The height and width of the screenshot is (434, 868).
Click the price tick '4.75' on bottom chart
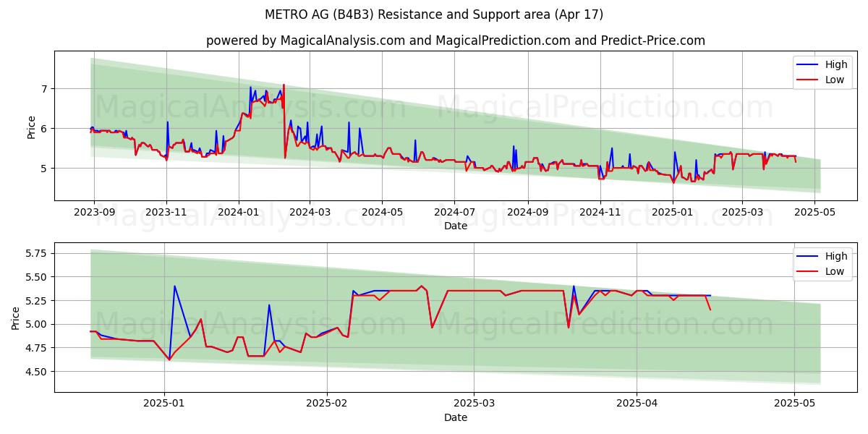click(36, 348)
